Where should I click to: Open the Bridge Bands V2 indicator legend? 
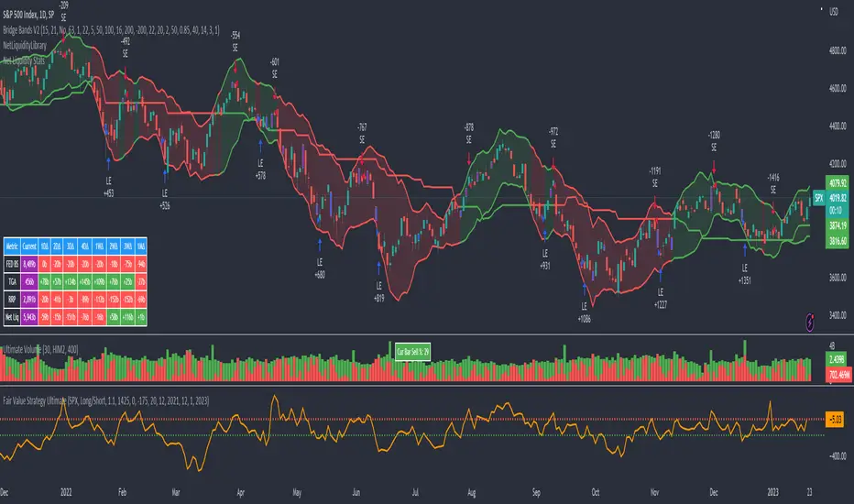pyautogui.click(x=111, y=30)
